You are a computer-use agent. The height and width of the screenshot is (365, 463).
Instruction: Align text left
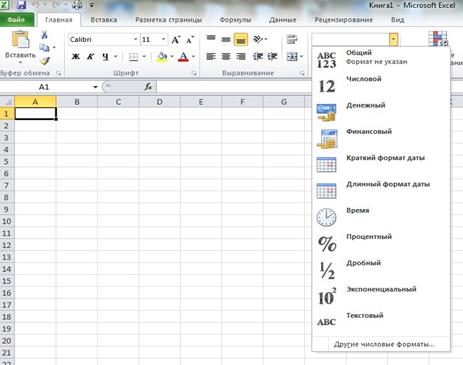(x=211, y=57)
